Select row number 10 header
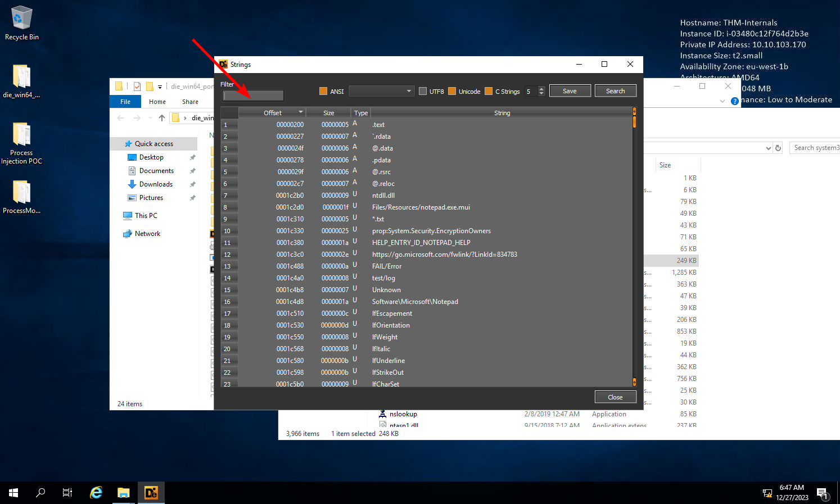 coord(229,231)
